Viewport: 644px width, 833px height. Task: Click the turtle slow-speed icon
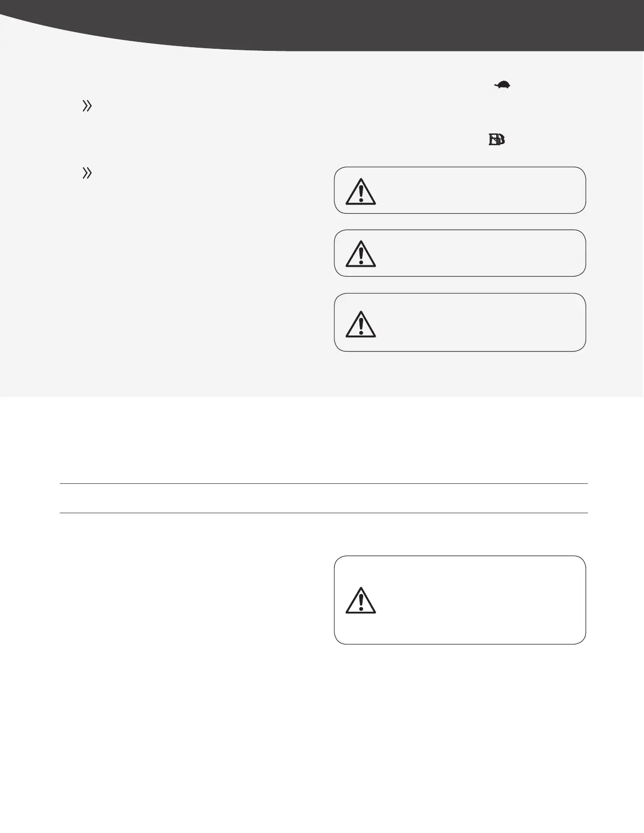[x=503, y=85]
